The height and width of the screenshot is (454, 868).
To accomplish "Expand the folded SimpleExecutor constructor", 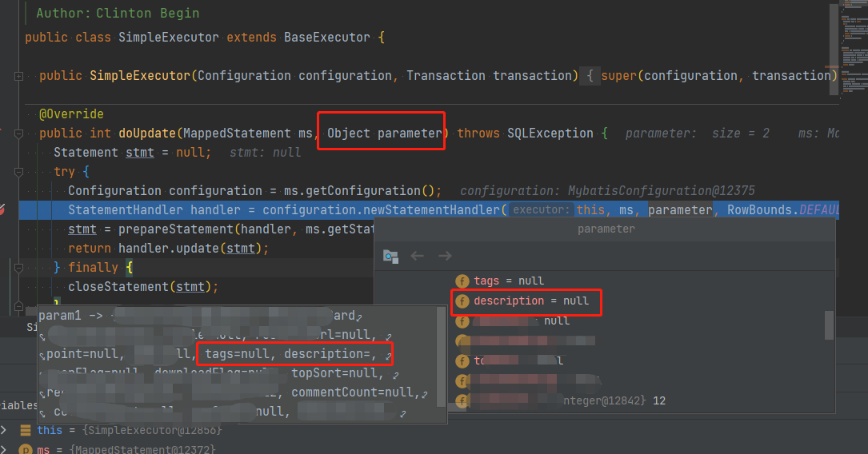I will 18,76.
